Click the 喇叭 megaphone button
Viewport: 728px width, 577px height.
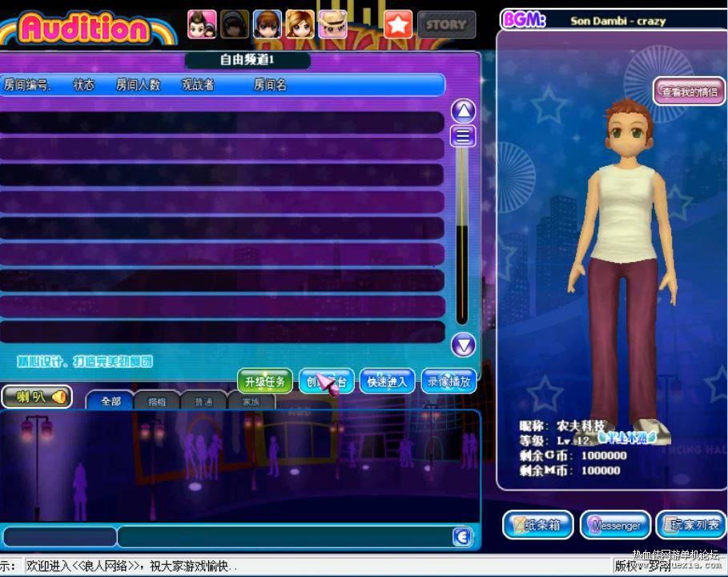[x=37, y=397]
